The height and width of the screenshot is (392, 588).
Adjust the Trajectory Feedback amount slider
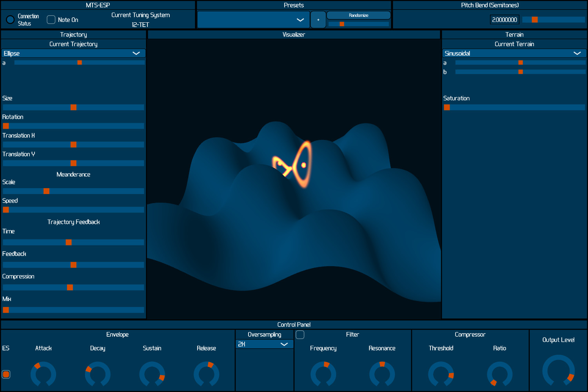[73, 265]
